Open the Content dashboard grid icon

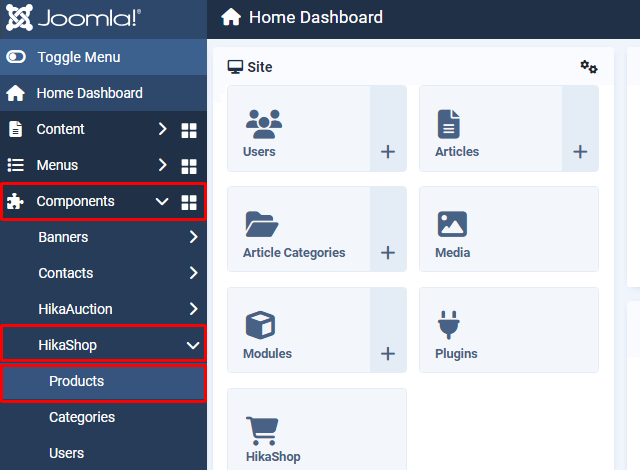point(189,131)
